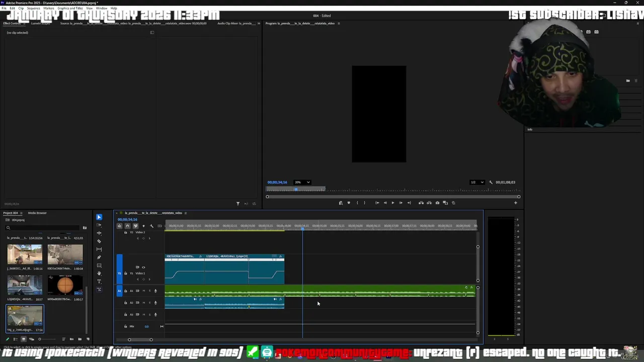The image size is (644, 362).
Task: Toggle lock on Video 2 track
Action: point(125,232)
